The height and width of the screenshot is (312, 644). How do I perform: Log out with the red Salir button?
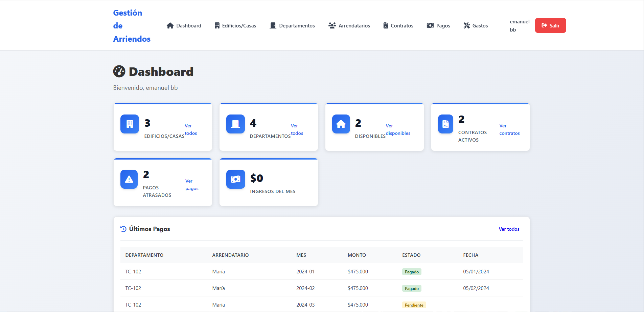(x=550, y=25)
